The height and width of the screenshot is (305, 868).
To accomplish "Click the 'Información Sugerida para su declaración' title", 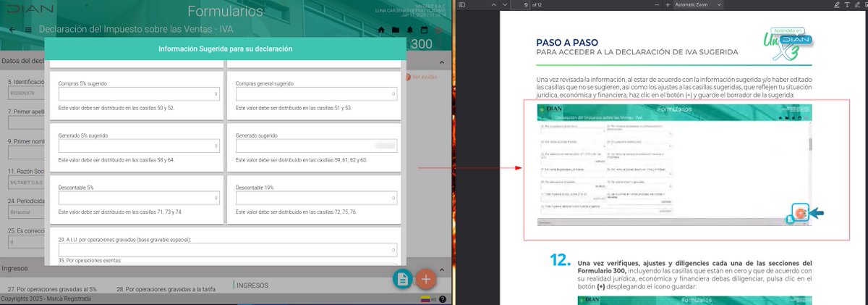I will click(x=226, y=49).
